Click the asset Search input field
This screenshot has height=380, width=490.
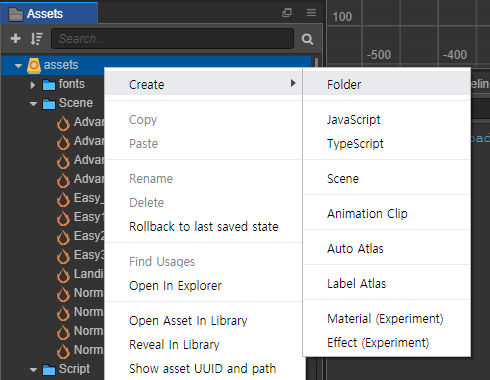point(172,39)
